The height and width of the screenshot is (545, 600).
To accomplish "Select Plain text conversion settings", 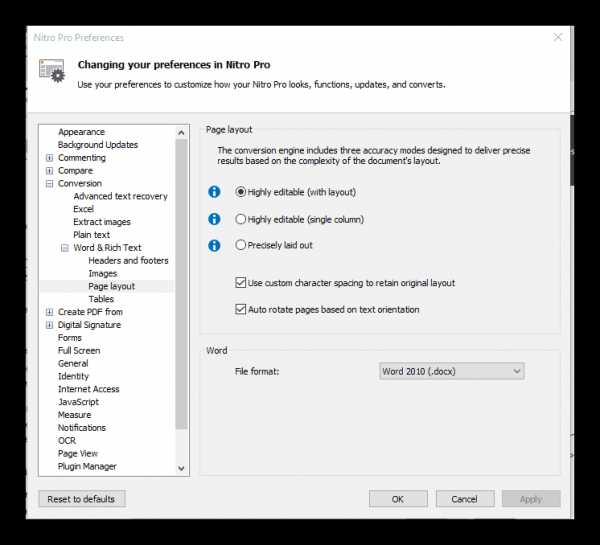I will click(91, 235).
